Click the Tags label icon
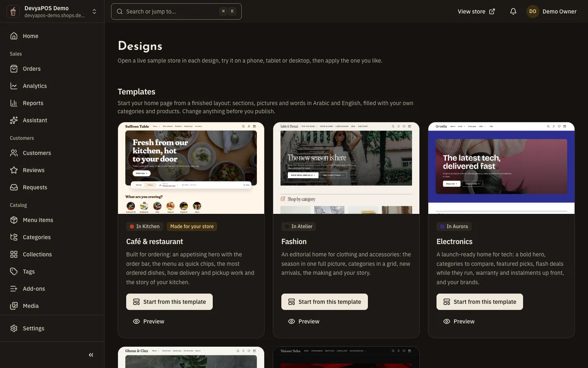This screenshot has width=588, height=368. [x=14, y=272]
